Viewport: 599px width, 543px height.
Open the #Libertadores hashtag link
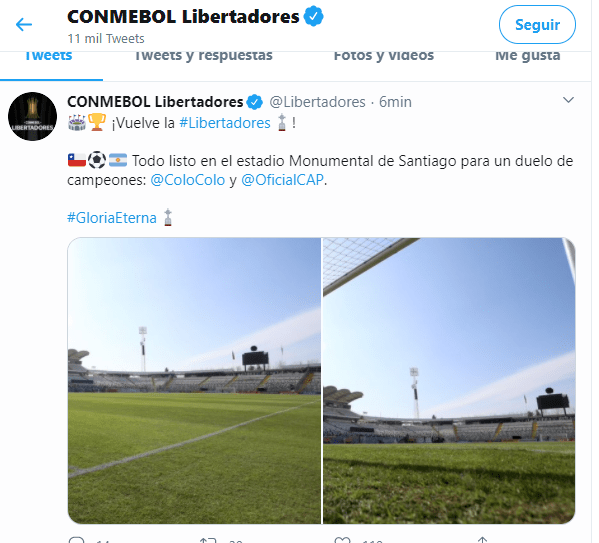(225, 123)
